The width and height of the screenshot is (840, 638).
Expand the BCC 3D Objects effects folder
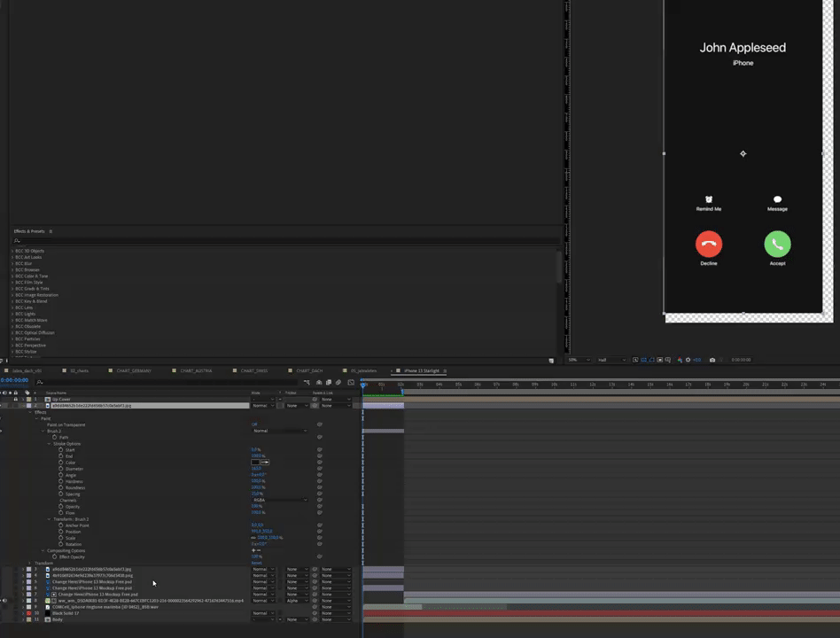12,251
